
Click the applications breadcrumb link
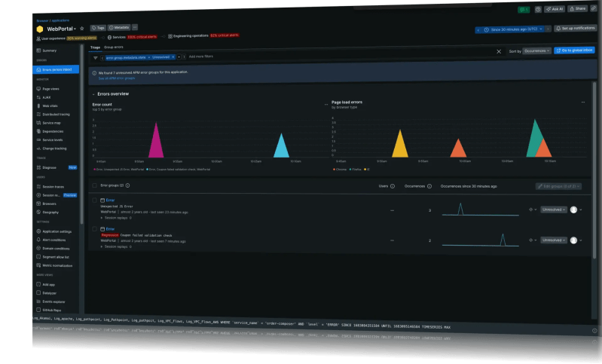coord(60,20)
